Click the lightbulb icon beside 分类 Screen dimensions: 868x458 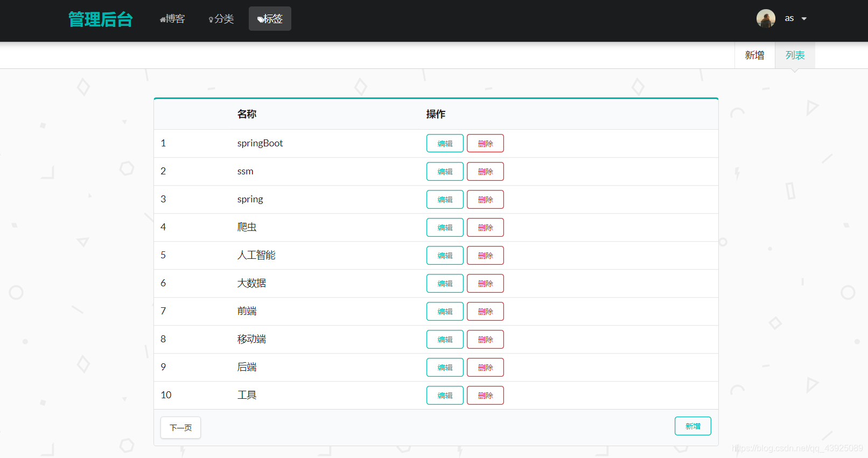click(x=211, y=20)
